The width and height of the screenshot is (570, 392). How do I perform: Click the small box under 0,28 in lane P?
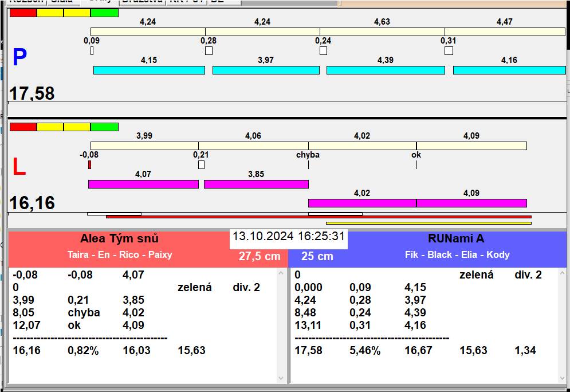pos(209,51)
